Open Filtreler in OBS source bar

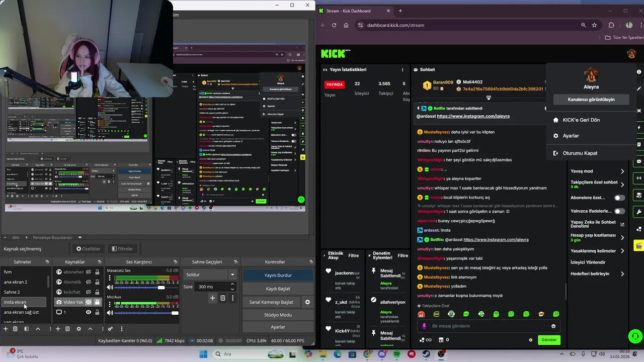pos(122,249)
